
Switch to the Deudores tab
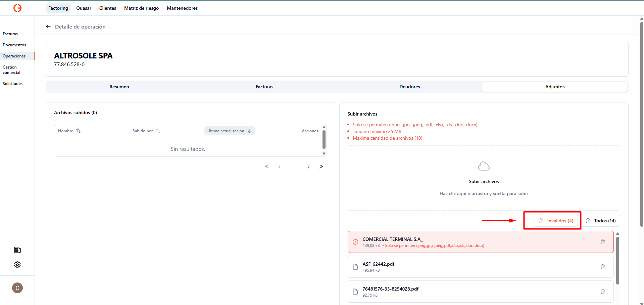[x=409, y=87]
